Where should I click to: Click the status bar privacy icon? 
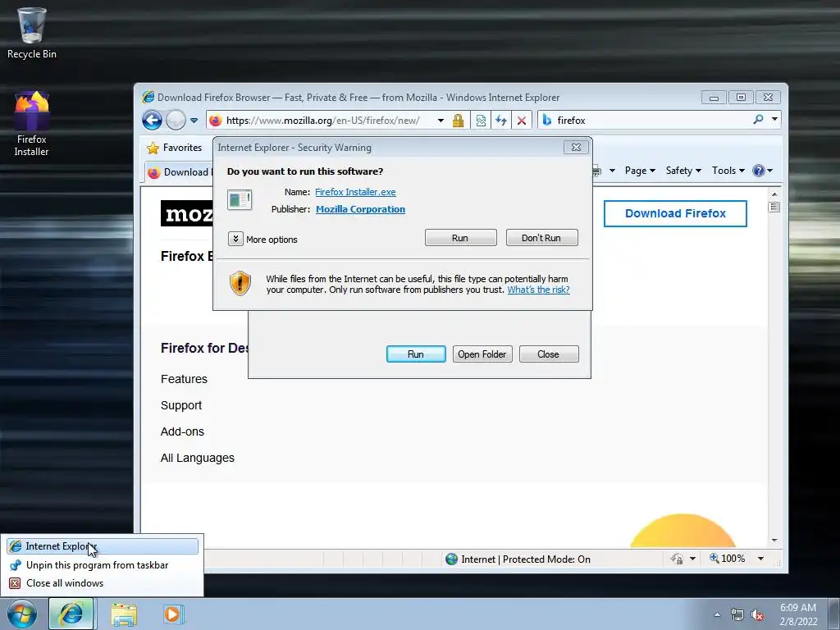pyautogui.click(x=677, y=559)
